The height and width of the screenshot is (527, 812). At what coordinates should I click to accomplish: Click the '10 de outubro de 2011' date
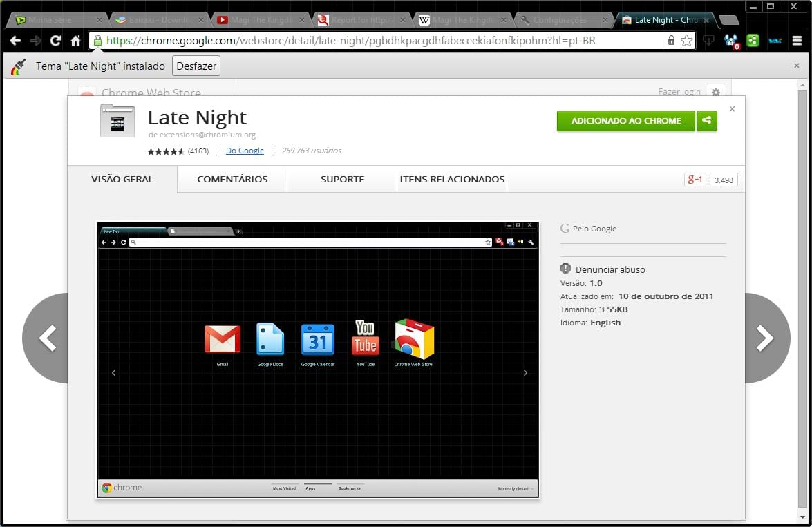coord(666,296)
